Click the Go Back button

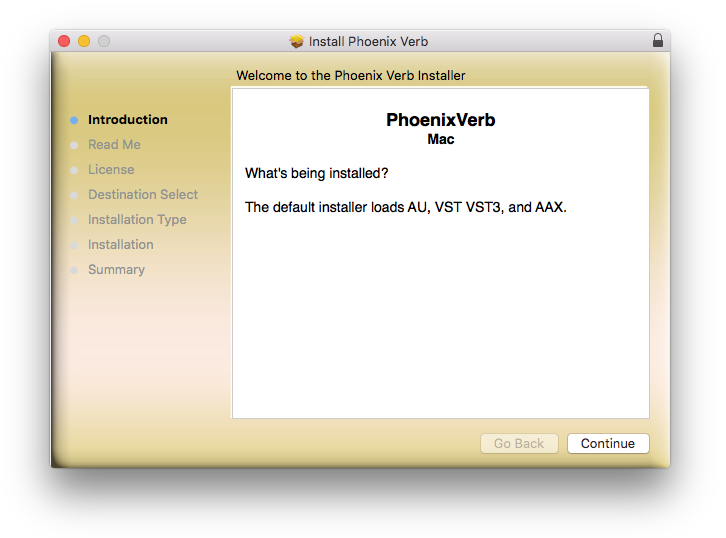tap(519, 444)
